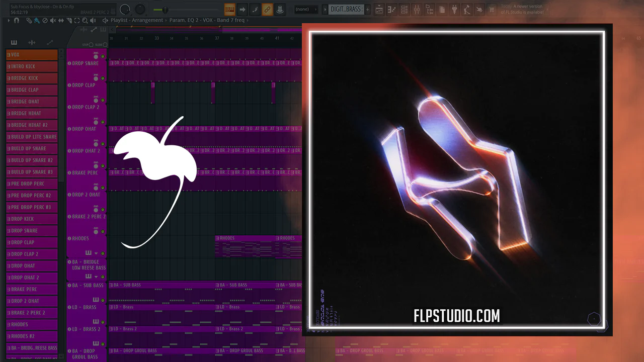
Task: Select the Delete tool
Action: pos(45,21)
